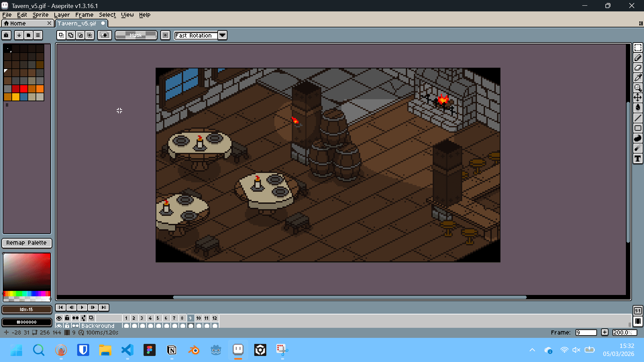Select the Rectangular Marquee tool
The height and width of the screenshot is (362, 644).
point(638,48)
